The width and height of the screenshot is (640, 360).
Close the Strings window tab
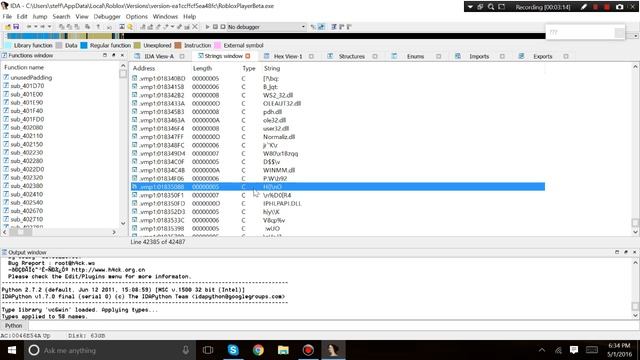click(248, 56)
